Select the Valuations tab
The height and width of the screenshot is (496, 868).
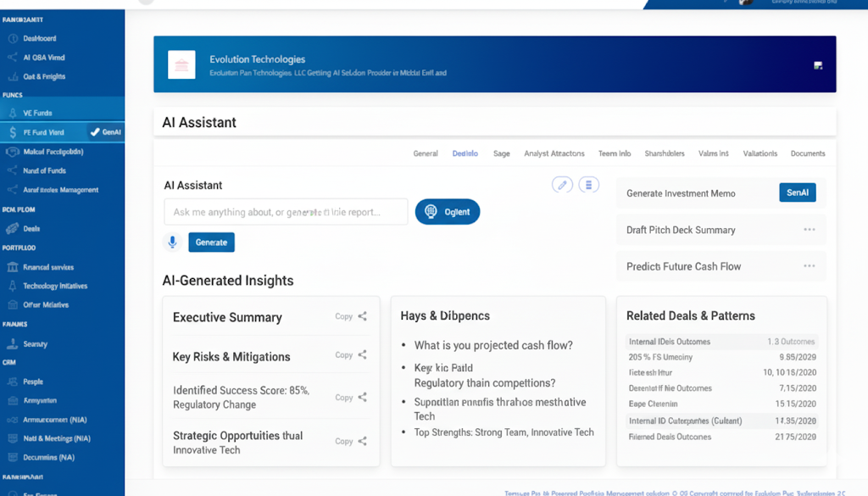click(x=759, y=153)
